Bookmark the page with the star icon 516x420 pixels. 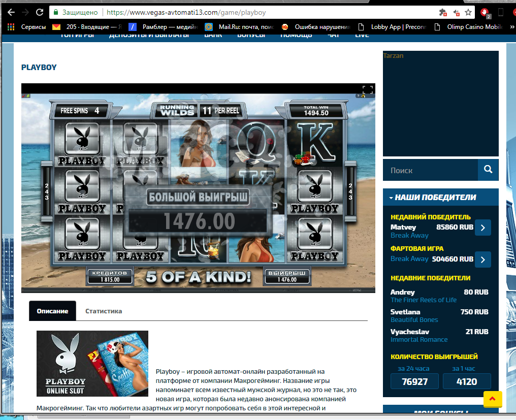click(468, 12)
